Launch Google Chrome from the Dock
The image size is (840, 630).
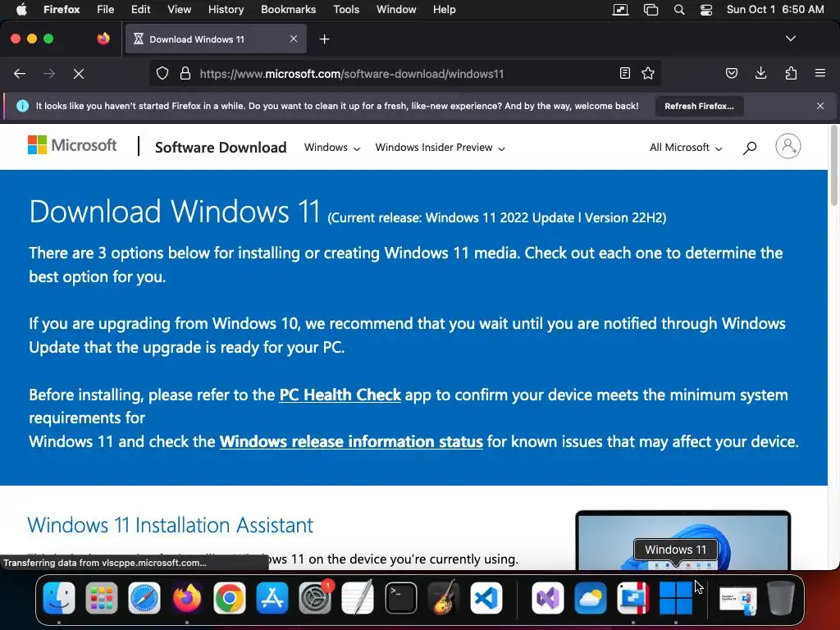230,598
